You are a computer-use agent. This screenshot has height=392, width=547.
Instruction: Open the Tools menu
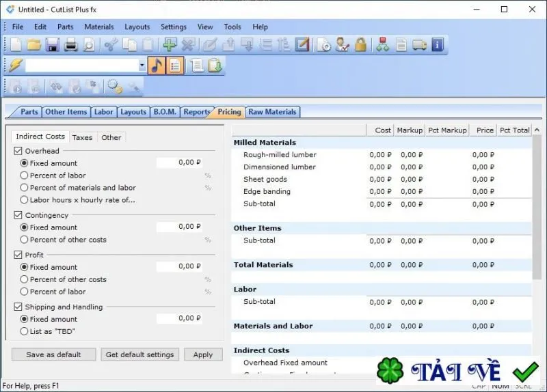click(232, 27)
